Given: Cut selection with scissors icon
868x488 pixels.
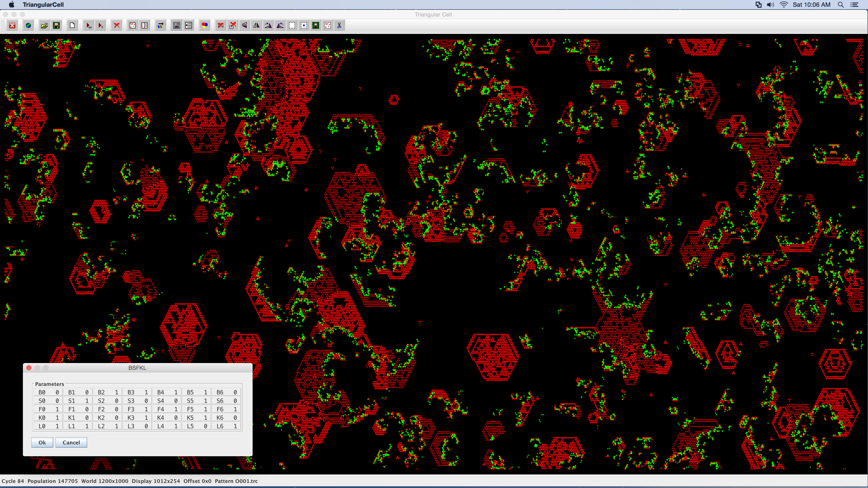Looking at the screenshot, I should tap(339, 25).
